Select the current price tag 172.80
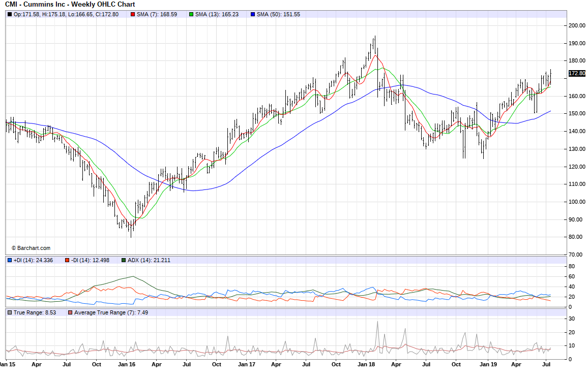Image resolution: width=588 pixels, height=380 pixels. [x=577, y=74]
